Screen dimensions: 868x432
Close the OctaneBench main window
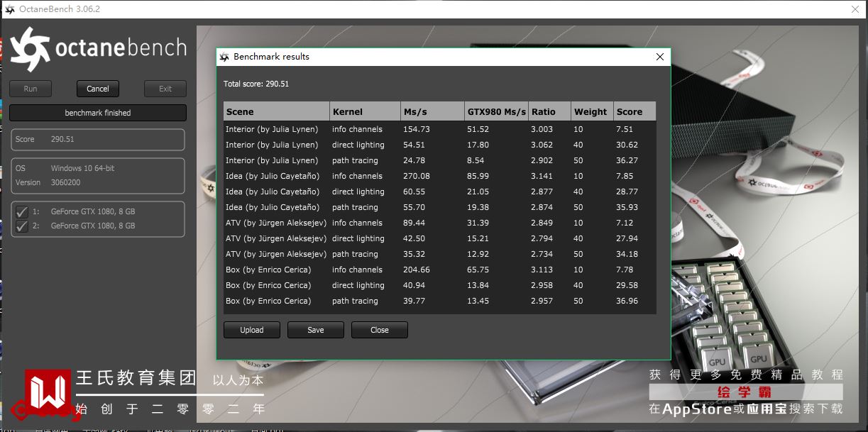(855, 9)
